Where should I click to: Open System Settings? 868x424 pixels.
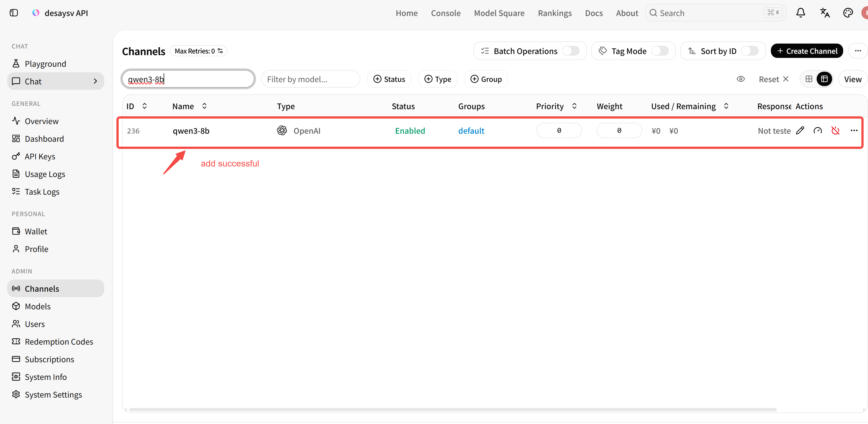[56, 394]
